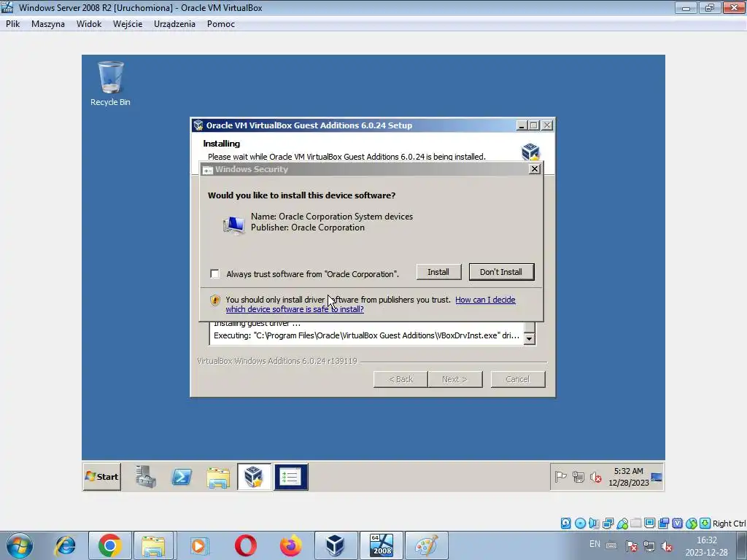Click the guest clock showing 5:32 AM
This screenshot has height=560, width=747.
[628, 477]
